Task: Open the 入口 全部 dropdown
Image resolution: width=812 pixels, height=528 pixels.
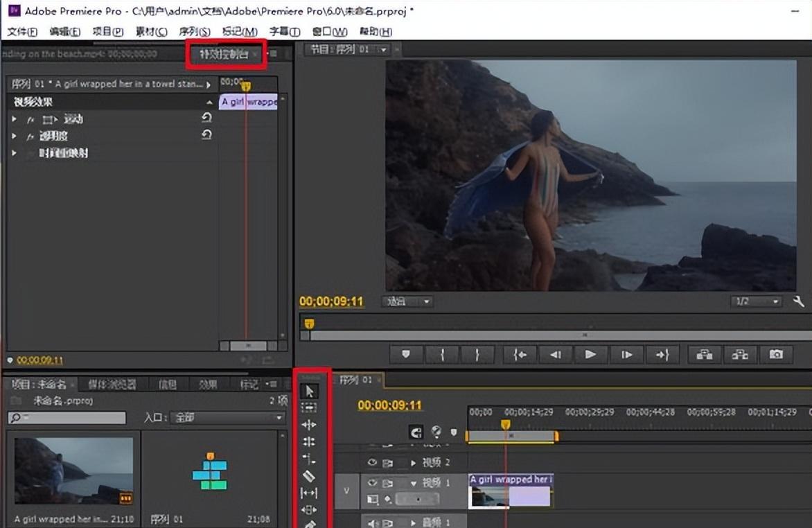Action: click(229, 418)
